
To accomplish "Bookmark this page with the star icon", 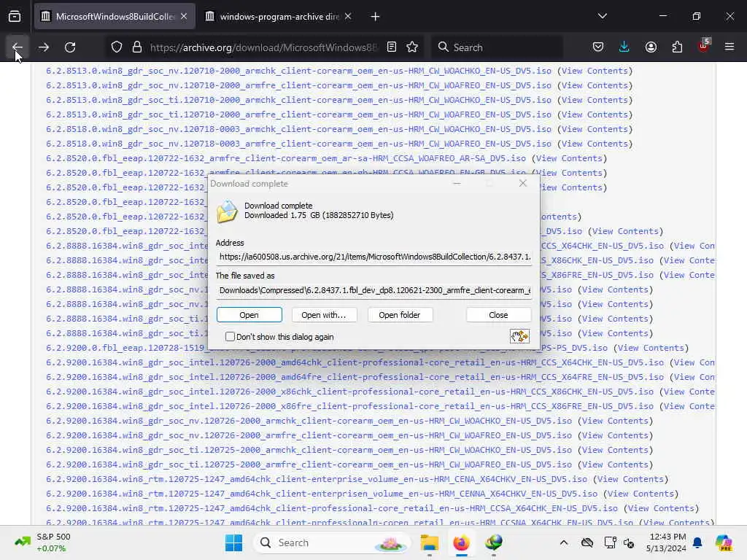I will click(412, 47).
